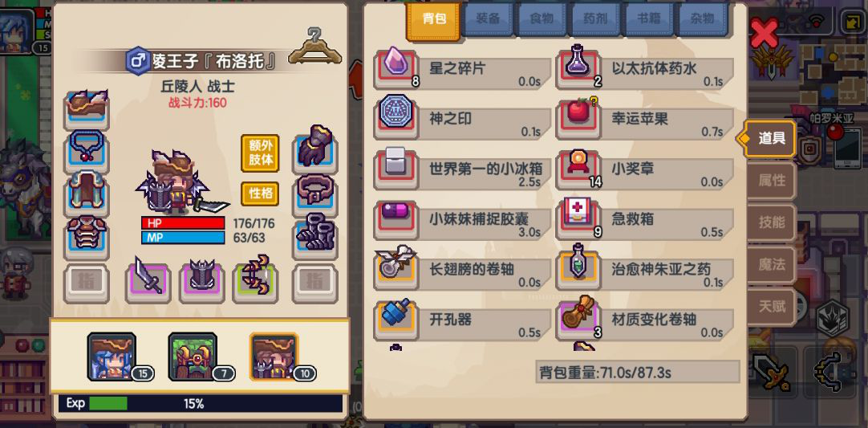Select the equipped sword weapon slot
The height and width of the screenshot is (428, 868).
tap(148, 283)
